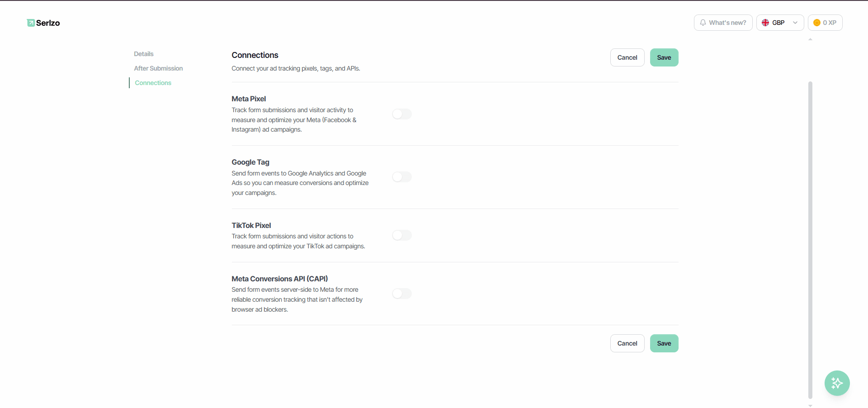This screenshot has width=868, height=408.
Task: Click the bottom Cancel button
Action: [627, 343]
